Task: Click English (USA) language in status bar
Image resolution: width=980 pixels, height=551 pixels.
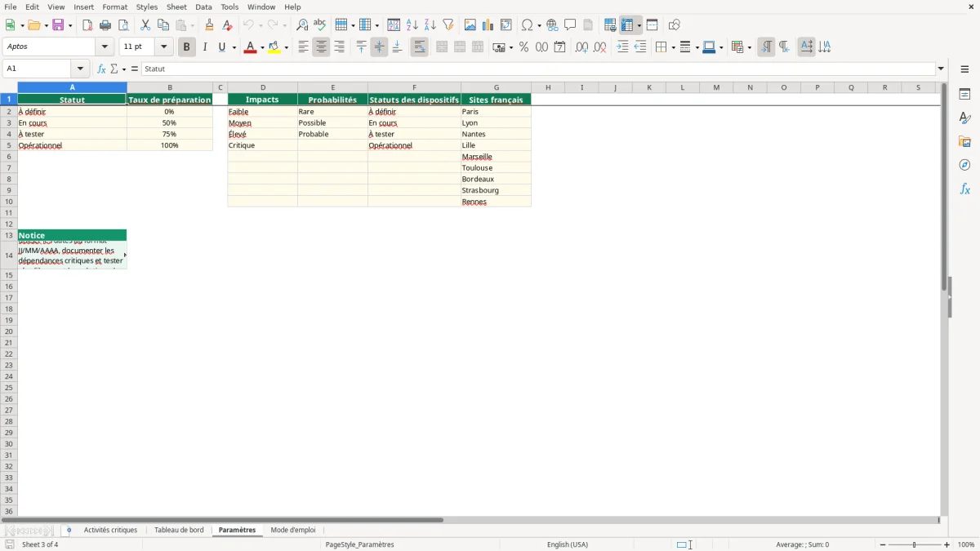Action: (x=568, y=544)
